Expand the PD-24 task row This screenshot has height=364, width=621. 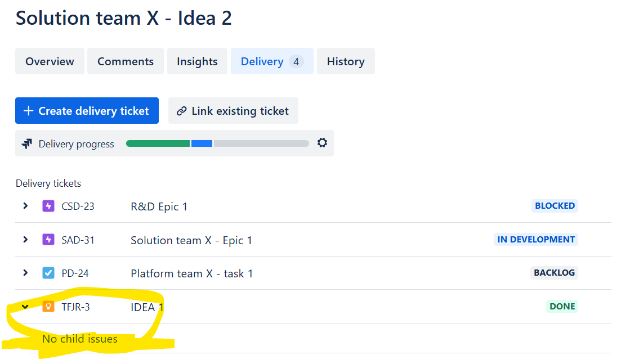(x=25, y=273)
